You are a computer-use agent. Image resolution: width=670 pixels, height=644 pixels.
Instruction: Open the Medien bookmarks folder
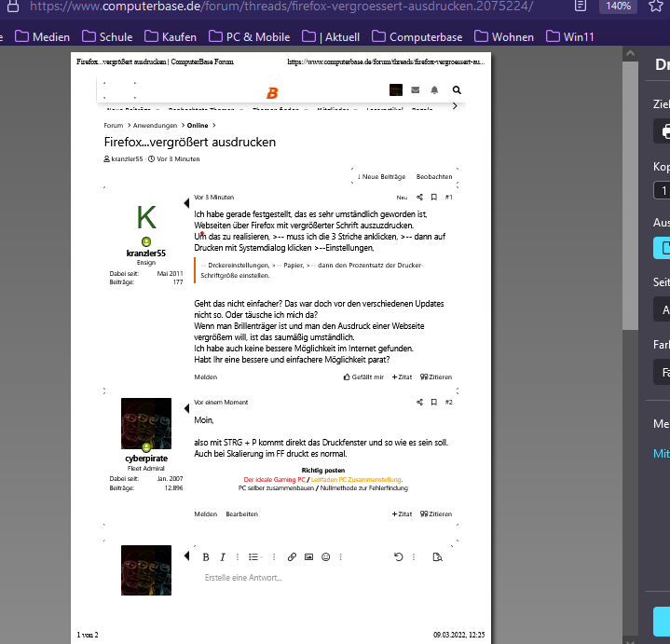coord(42,37)
